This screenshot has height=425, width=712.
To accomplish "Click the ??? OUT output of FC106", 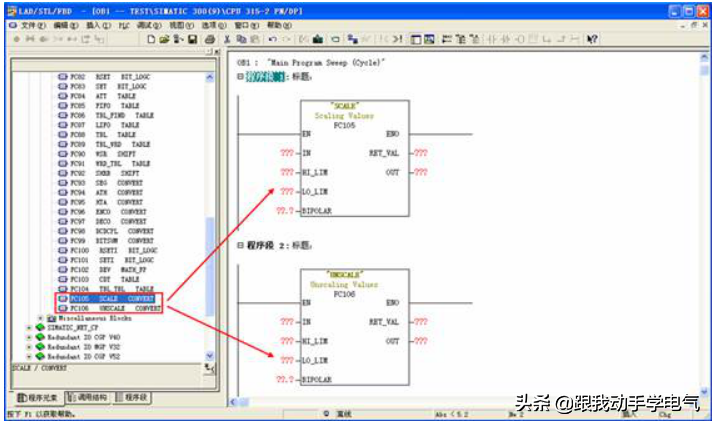I will click(421, 341).
